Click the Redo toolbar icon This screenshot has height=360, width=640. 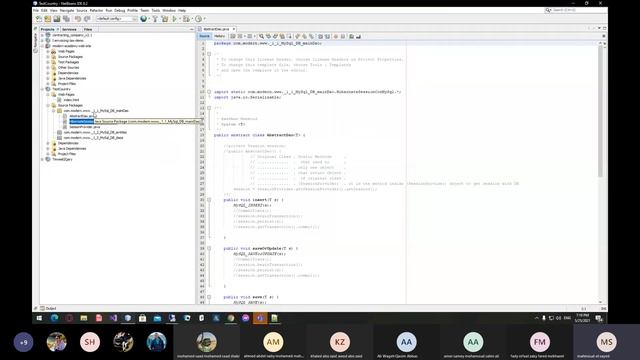click(x=87, y=19)
